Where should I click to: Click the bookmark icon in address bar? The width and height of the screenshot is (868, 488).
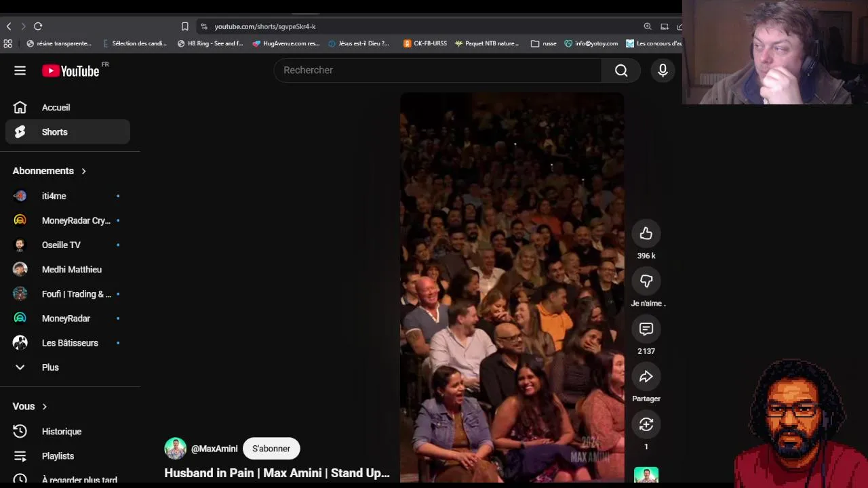tap(184, 26)
